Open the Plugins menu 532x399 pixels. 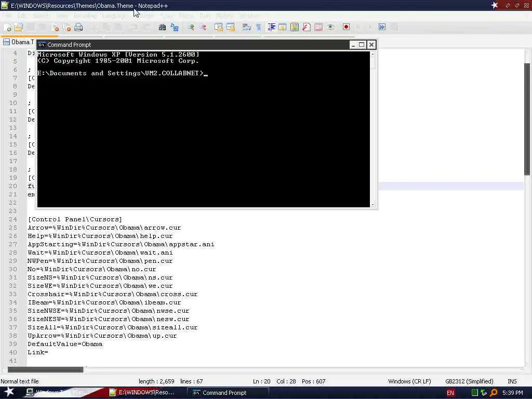click(x=224, y=16)
